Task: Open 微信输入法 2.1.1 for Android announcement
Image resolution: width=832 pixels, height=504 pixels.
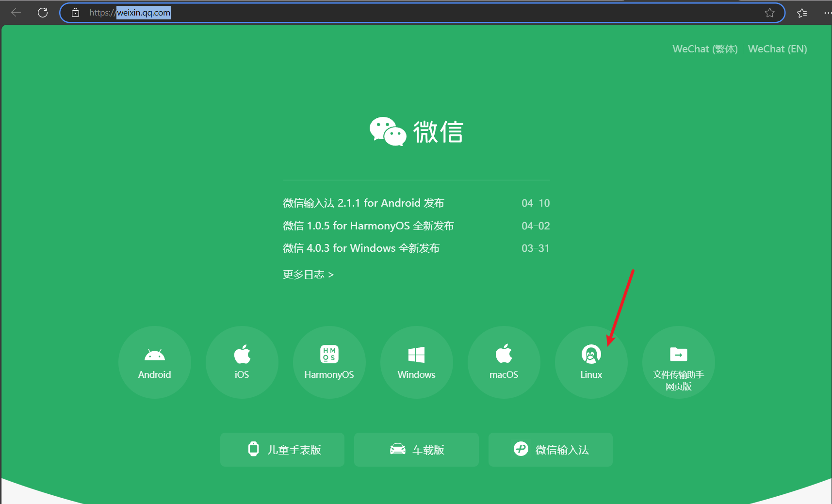Action: [363, 203]
